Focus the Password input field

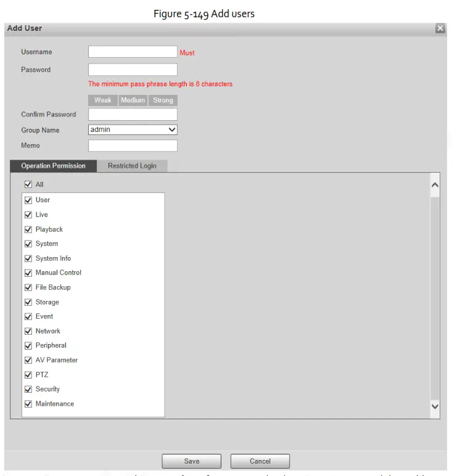tap(133, 70)
